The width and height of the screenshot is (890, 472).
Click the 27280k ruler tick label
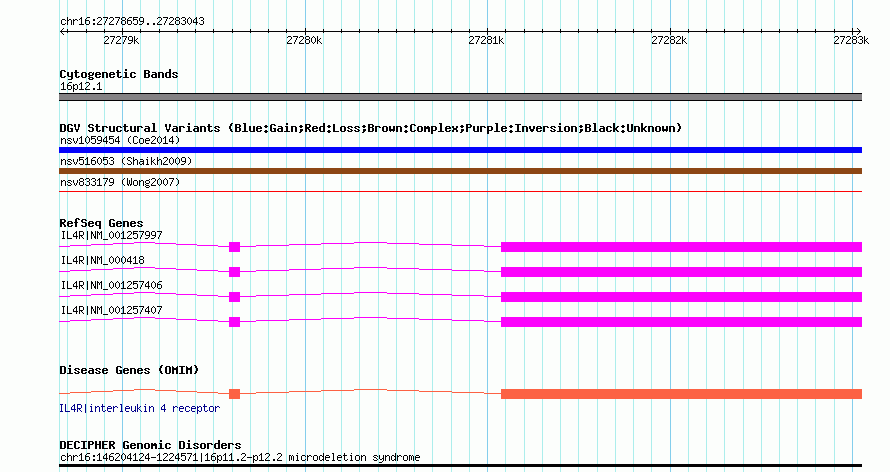[304, 40]
